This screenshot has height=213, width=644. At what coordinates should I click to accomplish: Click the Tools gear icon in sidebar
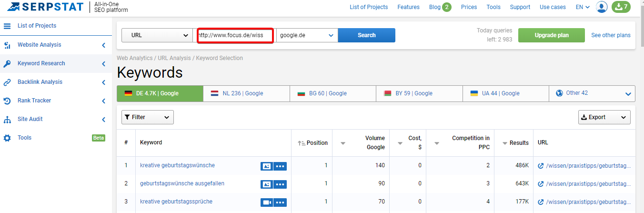7,138
